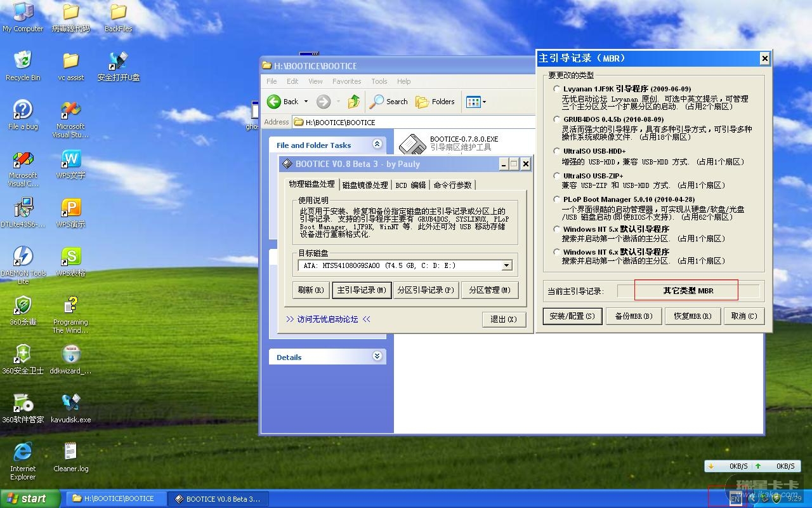Click 取消(C) to cancel MBR dialog
The image size is (812, 508).
point(744,316)
